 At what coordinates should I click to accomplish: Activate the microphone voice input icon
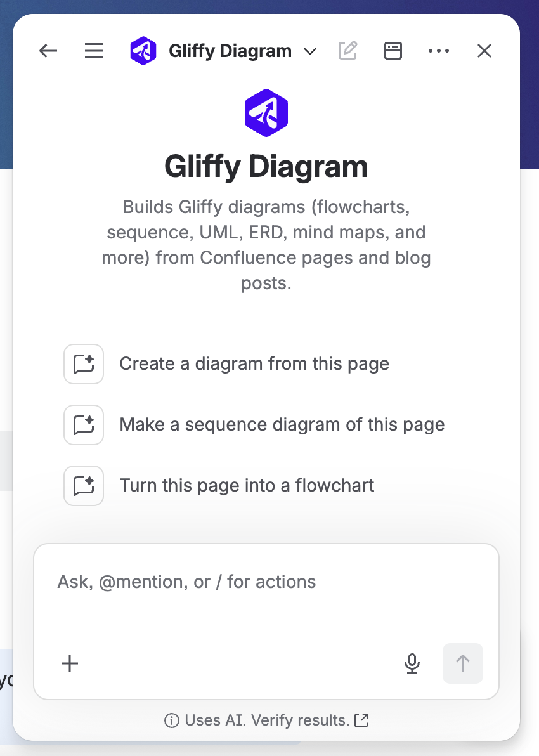pyautogui.click(x=412, y=663)
